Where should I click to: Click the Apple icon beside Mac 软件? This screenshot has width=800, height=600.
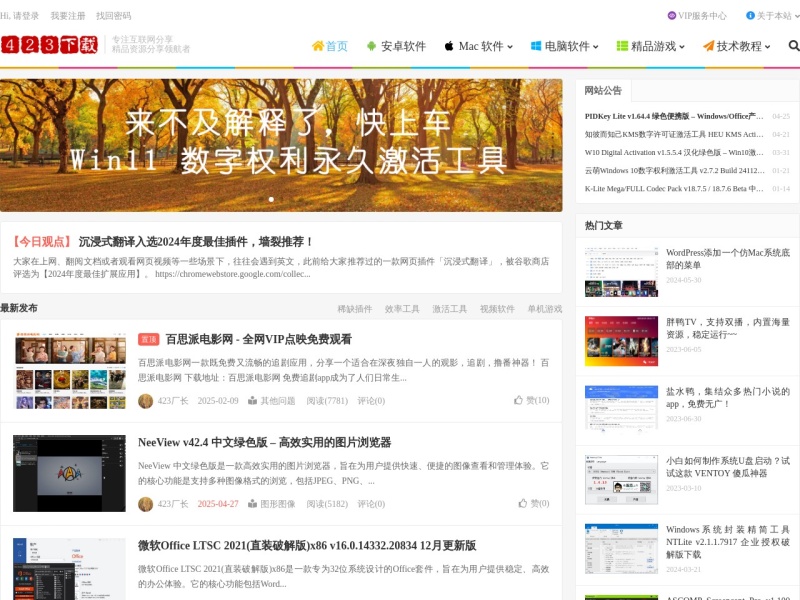(449, 46)
